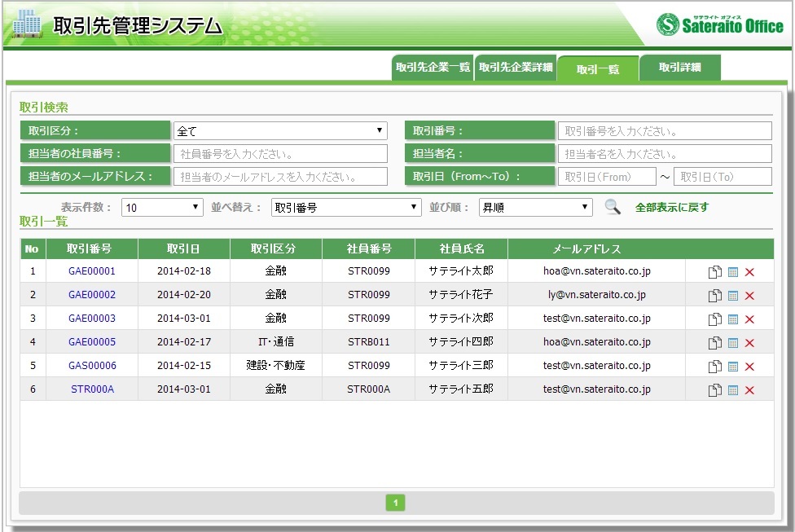Open the 並べ替え dropdown showing 取引番号
The height and width of the screenshot is (532, 795).
click(346, 208)
